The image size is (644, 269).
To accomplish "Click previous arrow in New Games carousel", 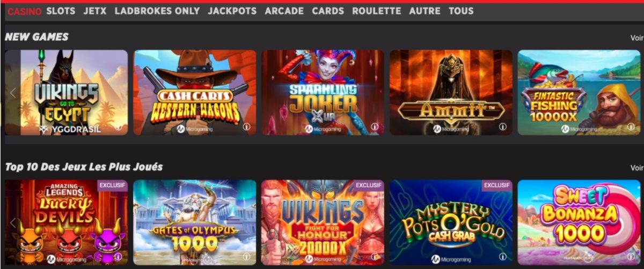I will tap(13, 93).
